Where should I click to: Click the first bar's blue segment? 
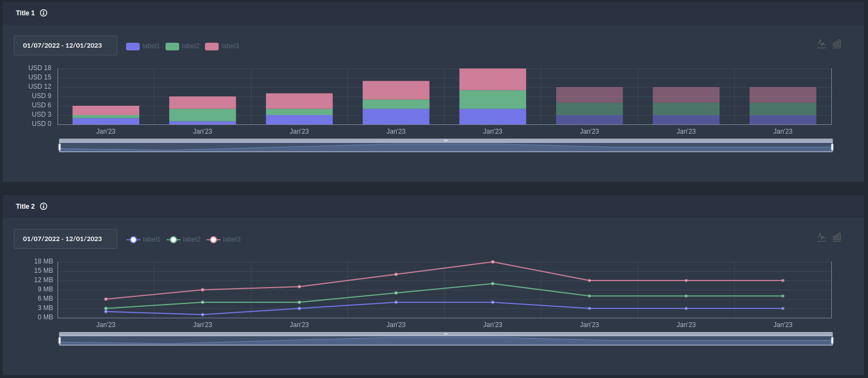pos(106,121)
